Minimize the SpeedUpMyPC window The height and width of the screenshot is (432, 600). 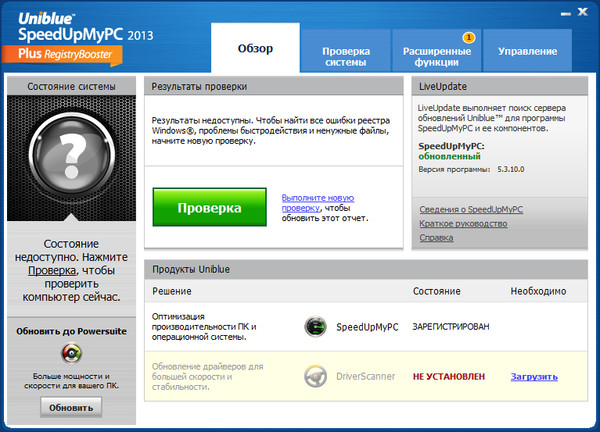tap(564, 12)
